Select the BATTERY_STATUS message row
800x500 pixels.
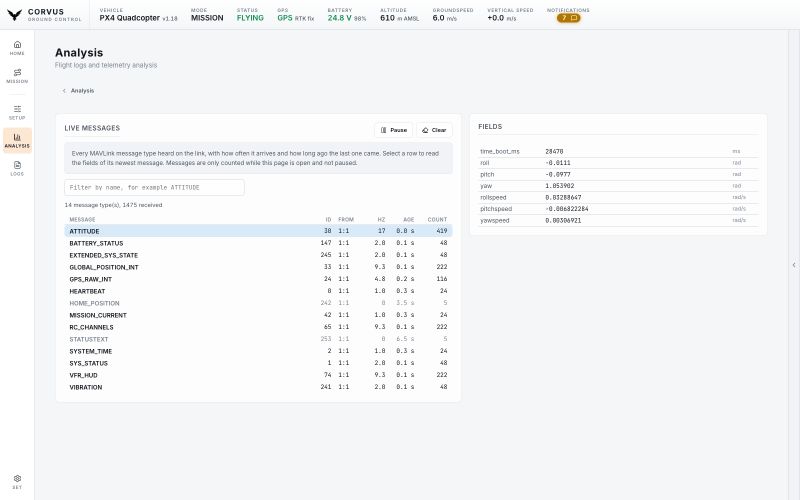click(x=258, y=243)
